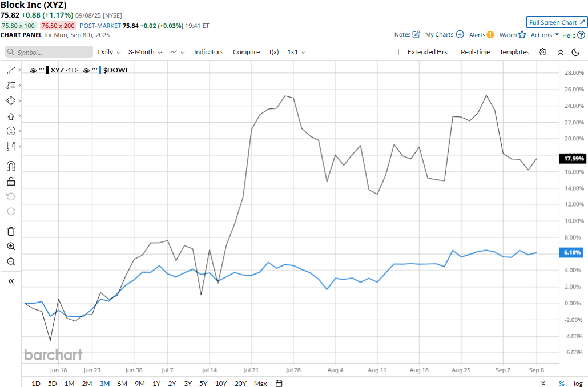Expand the measure tool flyout arrow

[x=19, y=146]
